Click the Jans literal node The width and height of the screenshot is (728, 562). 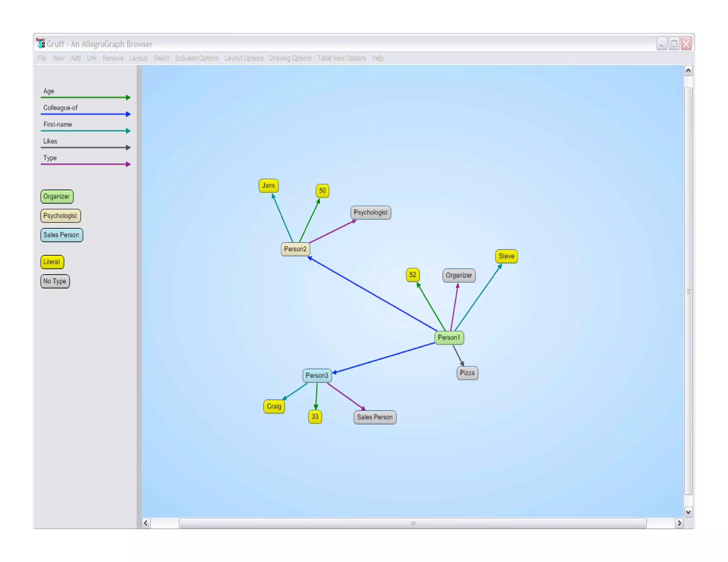pyautogui.click(x=268, y=185)
